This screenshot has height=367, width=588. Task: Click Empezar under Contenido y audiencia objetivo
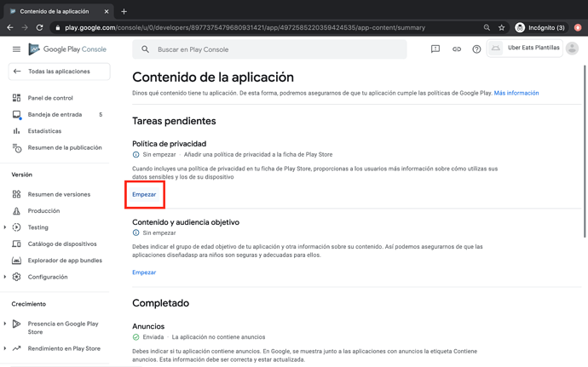click(x=144, y=272)
